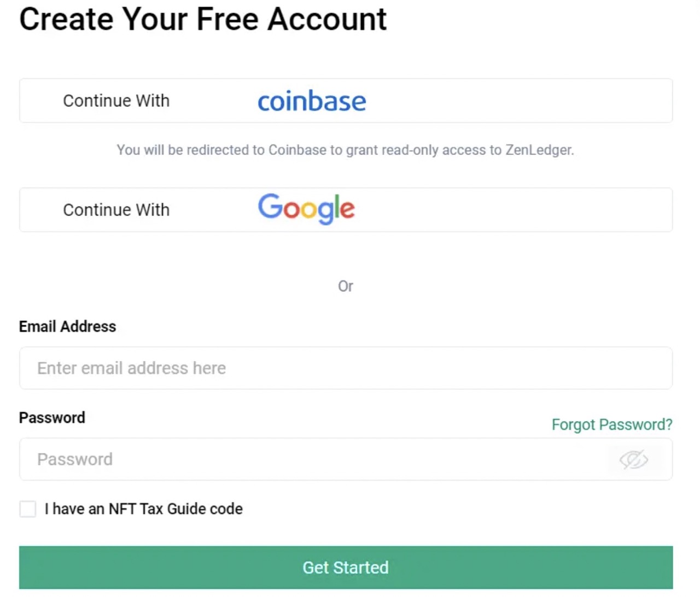Click the green Get Started bar
Image resolution: width=700 pixels, height=597 pixels.
tap(346, 567)
